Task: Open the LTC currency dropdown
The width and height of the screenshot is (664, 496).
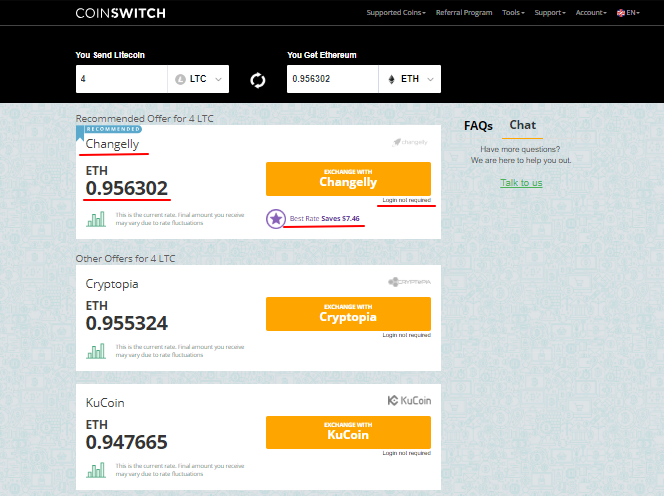Action: 198,79
